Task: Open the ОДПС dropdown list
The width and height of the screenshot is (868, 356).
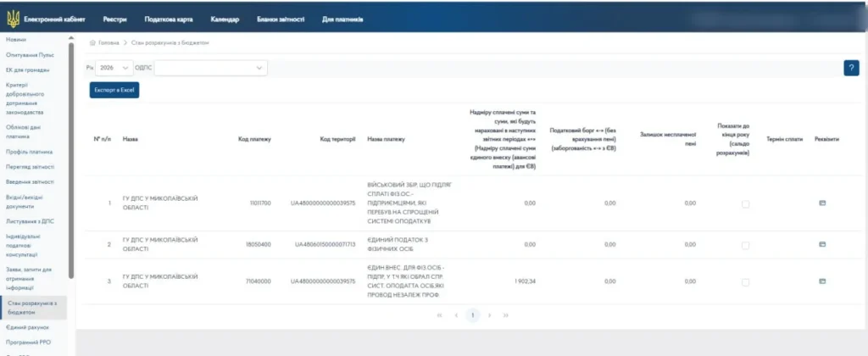Action: (x=210, y=68)
